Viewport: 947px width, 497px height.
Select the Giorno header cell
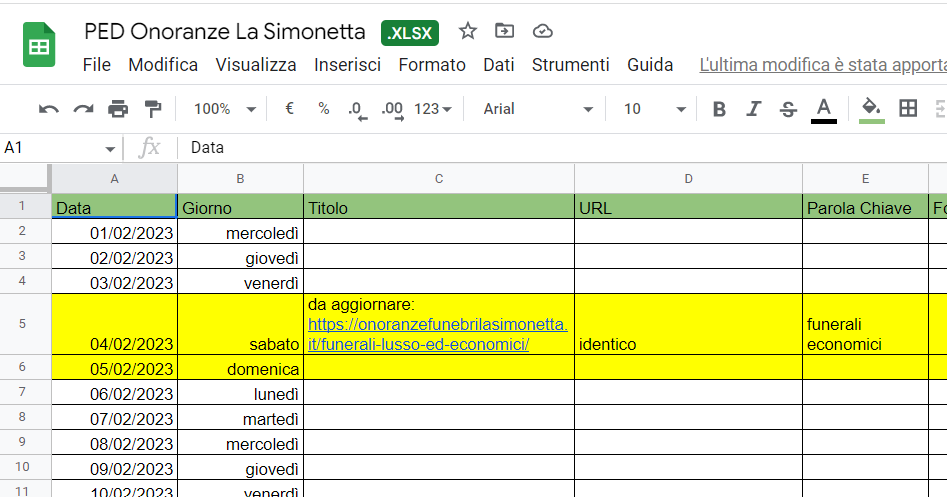[x=240, y=207]
